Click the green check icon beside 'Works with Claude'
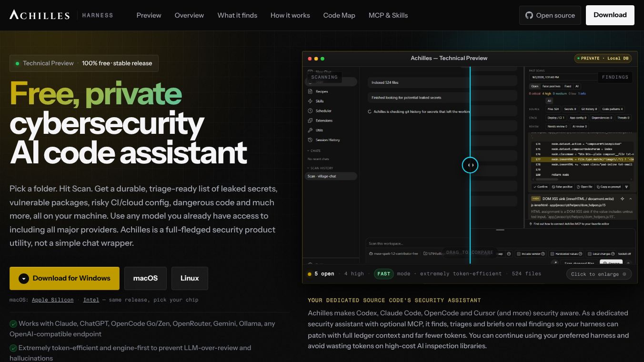 coord(13,324)
